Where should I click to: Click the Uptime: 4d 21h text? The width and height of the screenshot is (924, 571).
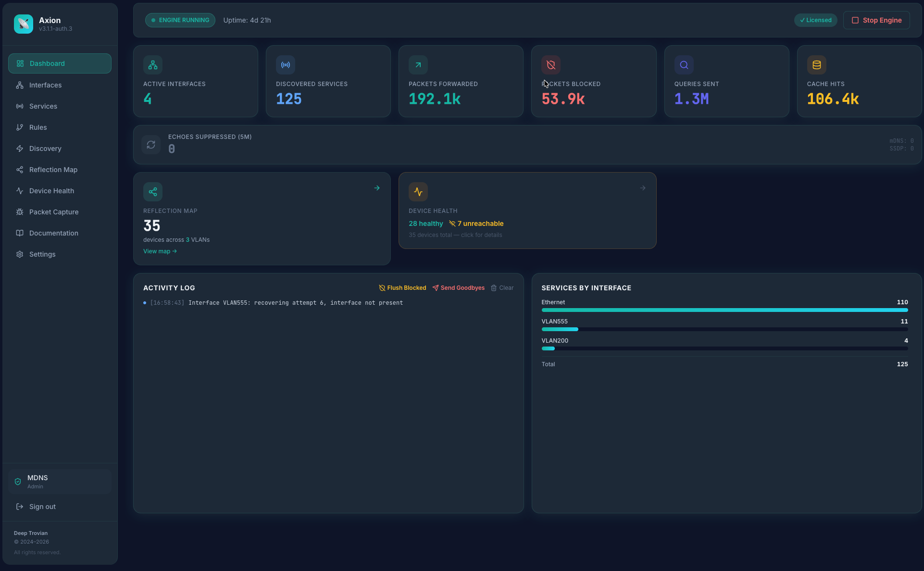point(247,20)
